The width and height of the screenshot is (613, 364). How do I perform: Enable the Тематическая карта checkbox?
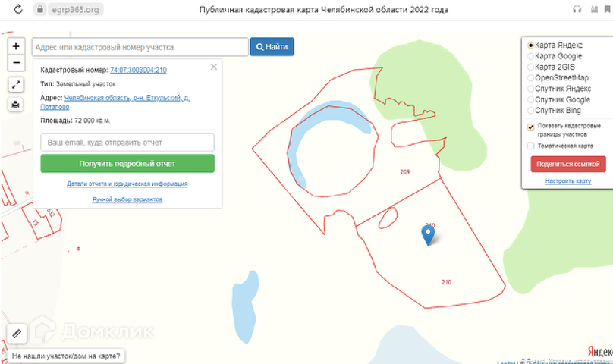coord(531,146)
